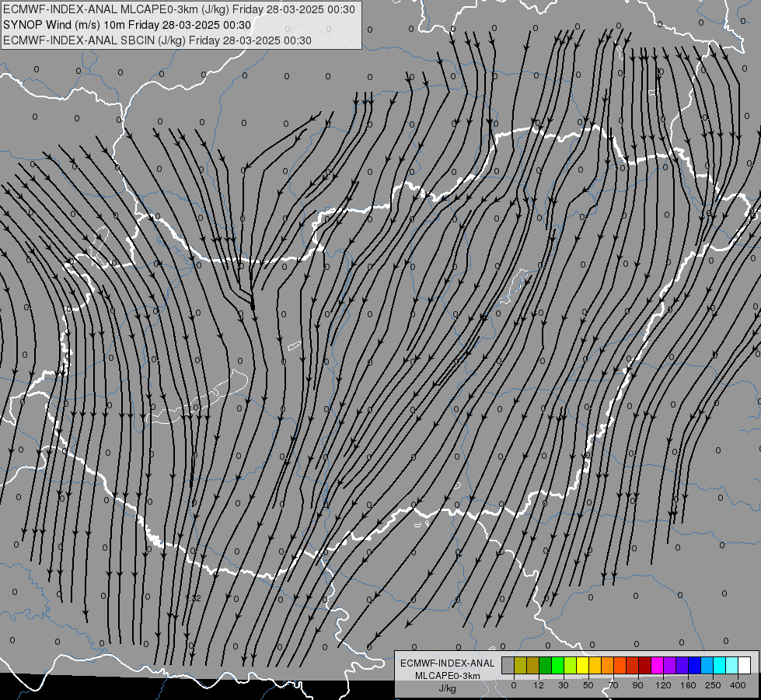Select the pure yellow legend swatch
This screenshot has height=700, width=761.
[x=582, y=665]
